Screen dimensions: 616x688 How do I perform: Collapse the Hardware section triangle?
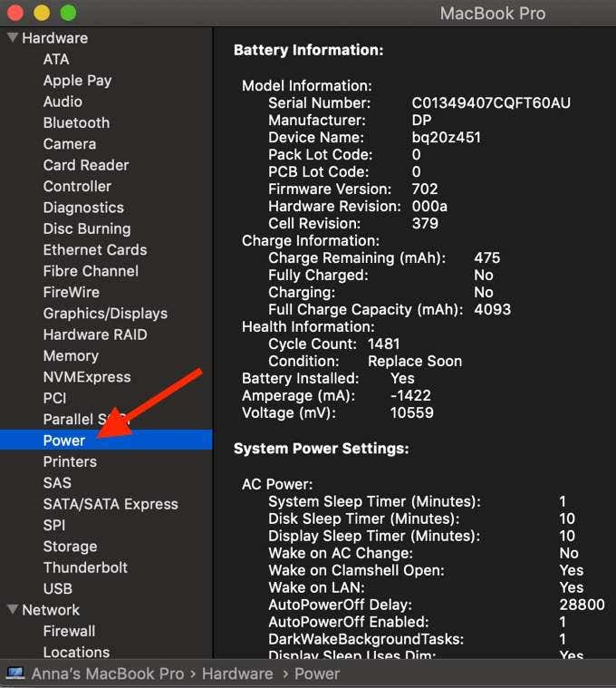point(13,38)
